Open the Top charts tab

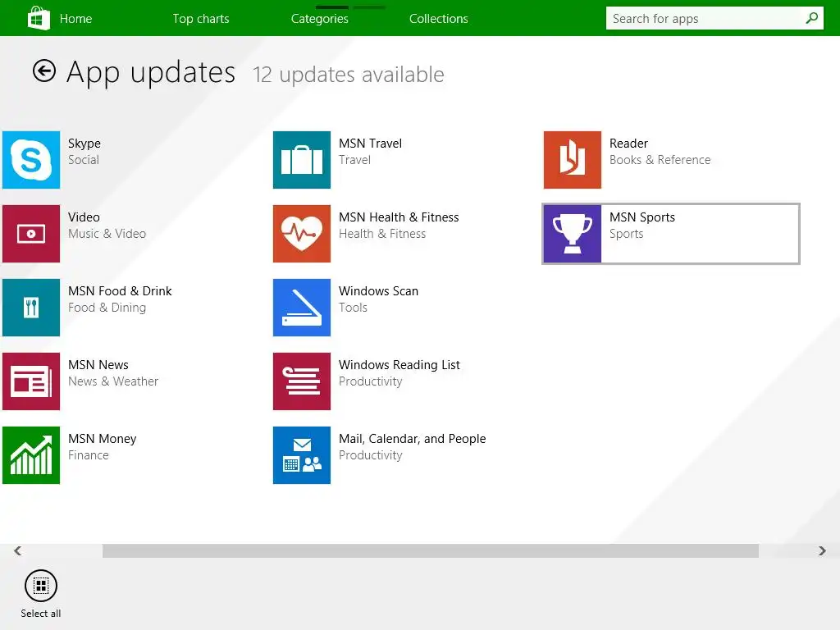pos(201,19)
